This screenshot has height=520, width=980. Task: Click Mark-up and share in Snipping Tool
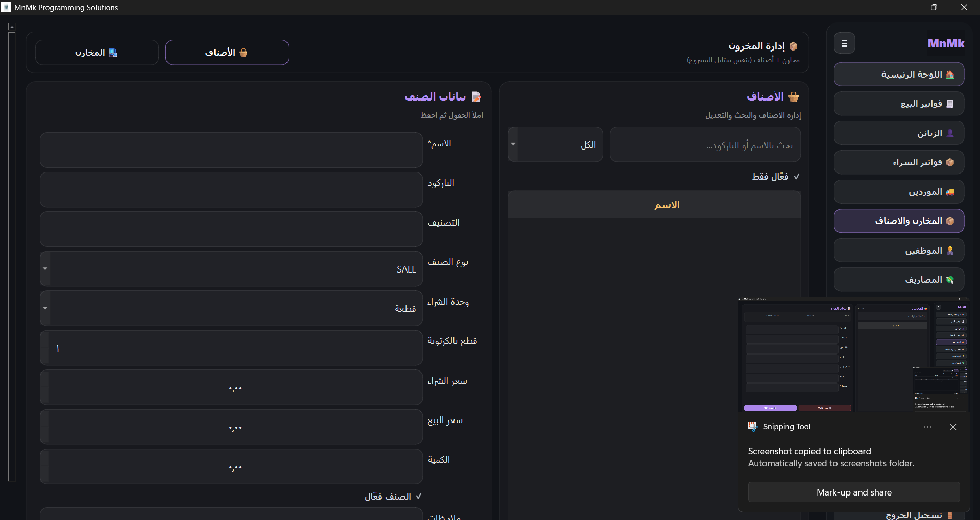[854, 492]
